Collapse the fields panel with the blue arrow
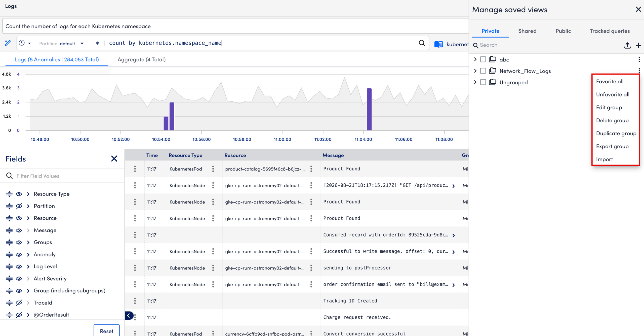644x336 pixels. [x=129, y=315]
